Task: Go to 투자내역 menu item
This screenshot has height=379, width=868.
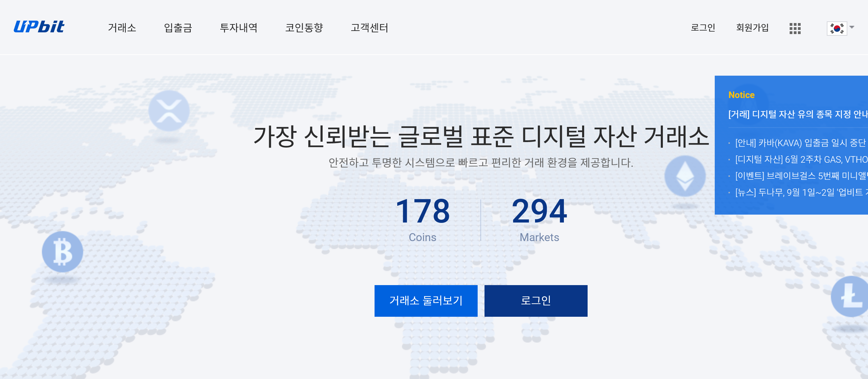Action: point(238,28)
